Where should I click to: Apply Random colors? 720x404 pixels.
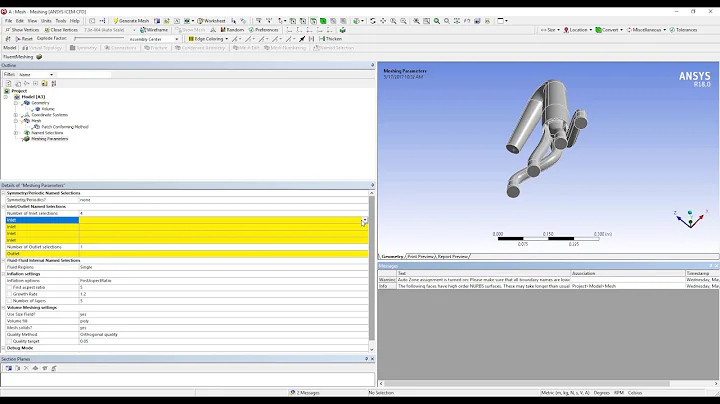click(232, 30)
